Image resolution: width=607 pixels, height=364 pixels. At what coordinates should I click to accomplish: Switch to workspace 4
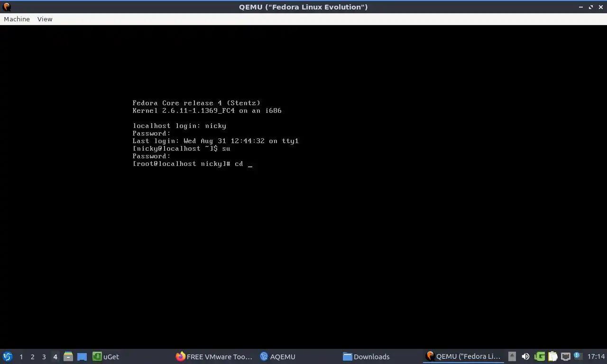pyautogui.click(x=55, y=357)
